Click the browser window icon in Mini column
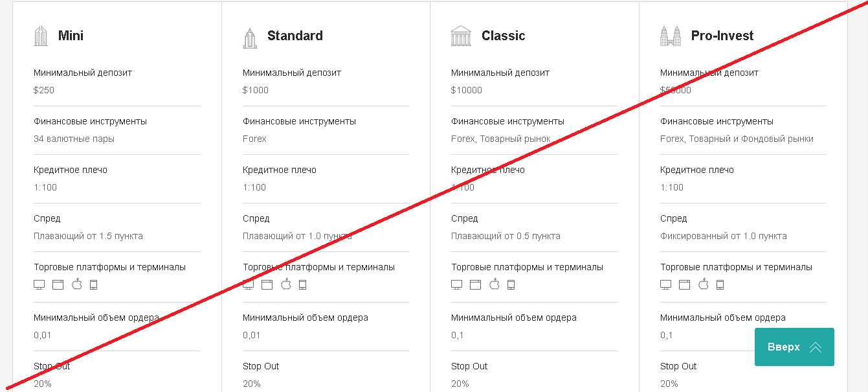This screenshot has height=392, width=868. [x=58, y=284]
